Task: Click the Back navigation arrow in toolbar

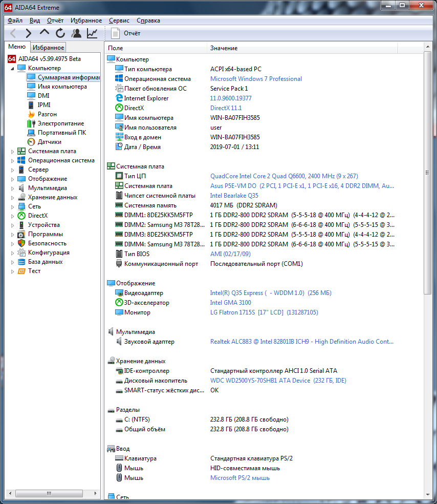Action: [13, 33]
